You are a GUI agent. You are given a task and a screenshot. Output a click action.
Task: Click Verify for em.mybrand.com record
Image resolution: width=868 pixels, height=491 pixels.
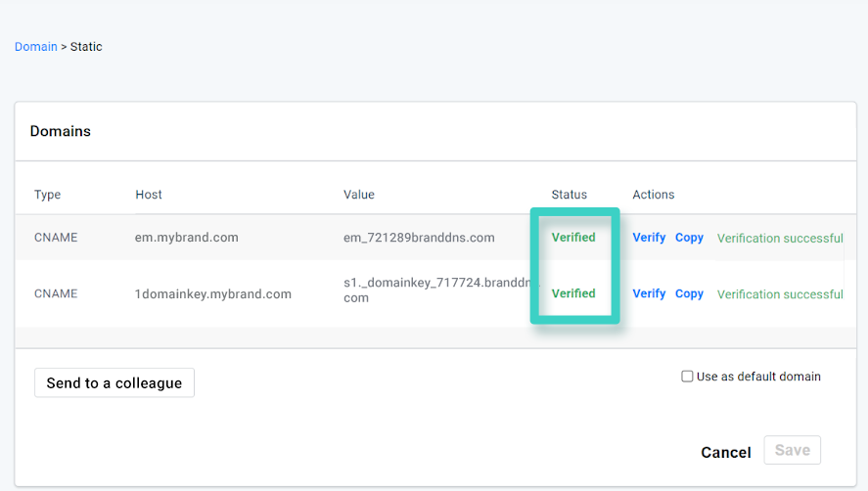click(649, 238)
